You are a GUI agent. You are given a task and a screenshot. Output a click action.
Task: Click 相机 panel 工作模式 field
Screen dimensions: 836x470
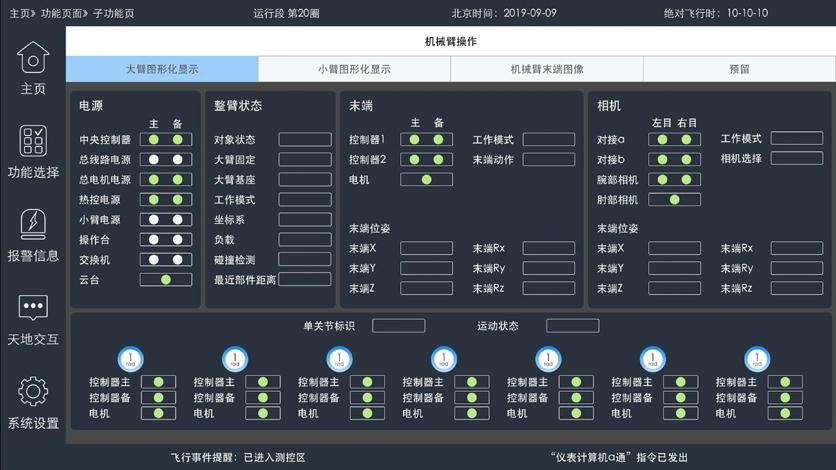click(797, 139)
